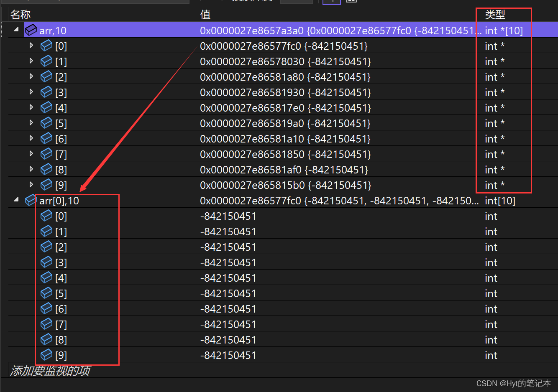Select value 0x0000027e86581a80 {-842150451}

point(285,77)
